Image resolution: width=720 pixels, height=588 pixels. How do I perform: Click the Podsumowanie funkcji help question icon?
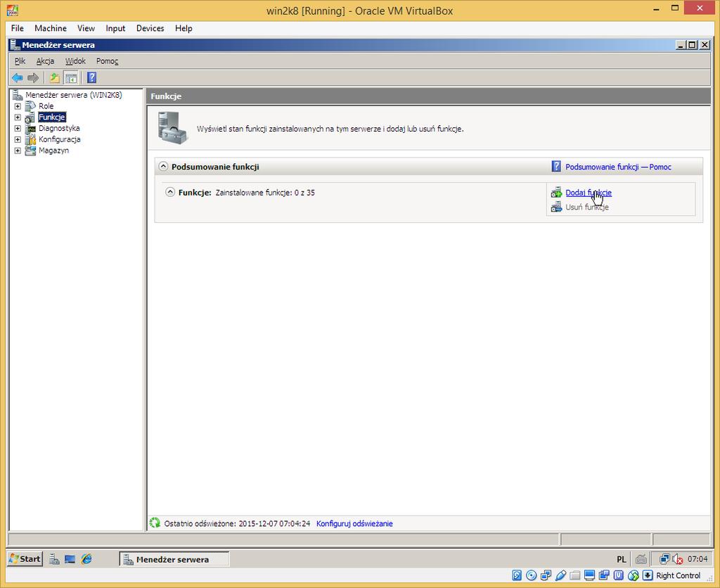pos(556,166)
